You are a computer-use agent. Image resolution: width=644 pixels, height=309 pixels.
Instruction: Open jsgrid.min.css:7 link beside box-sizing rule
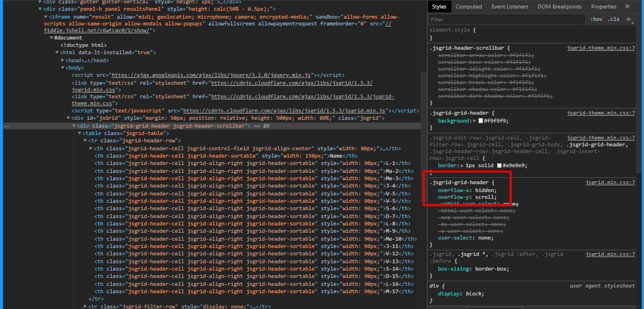point(610,254)
